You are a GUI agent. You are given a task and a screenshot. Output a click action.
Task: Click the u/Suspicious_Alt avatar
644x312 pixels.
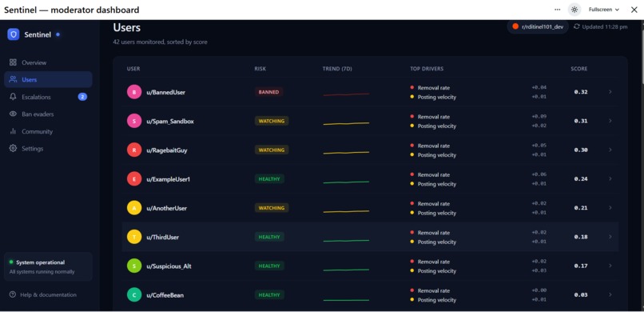point(134,266)
